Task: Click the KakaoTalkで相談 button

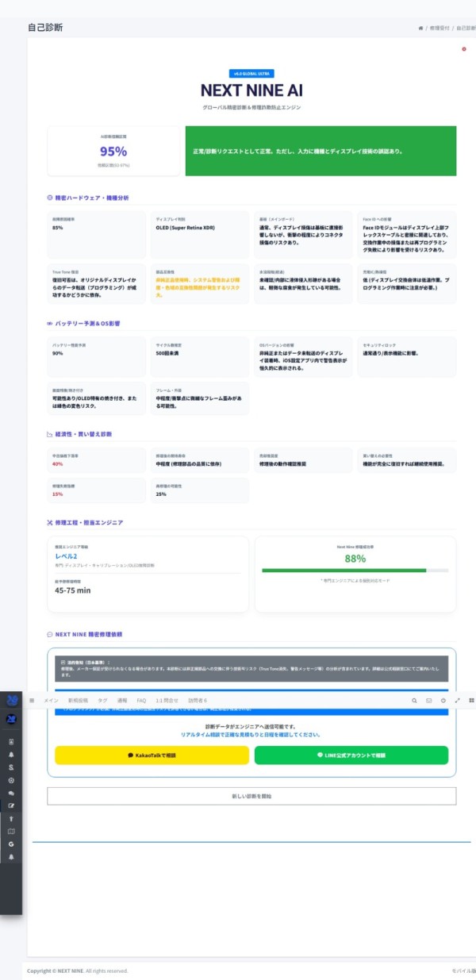Action: pyautogui.click(x=150, y=755)
